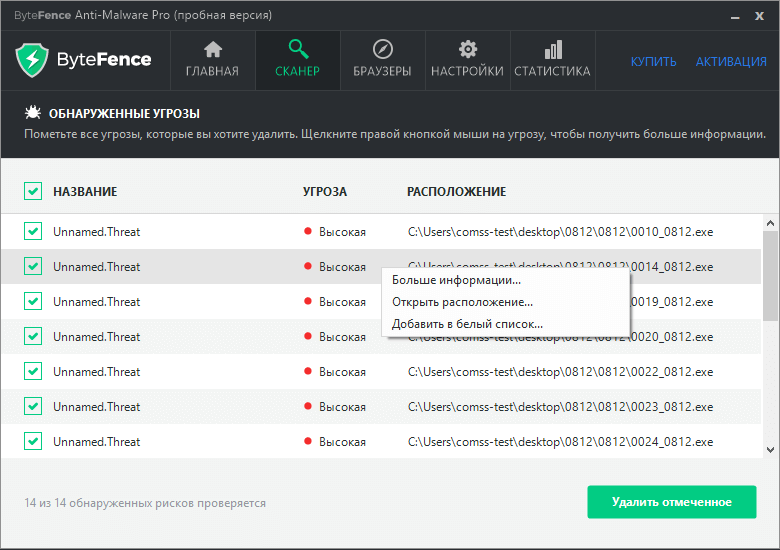
Task: Open the Настройки gear icon
Action: click(467, 50)
